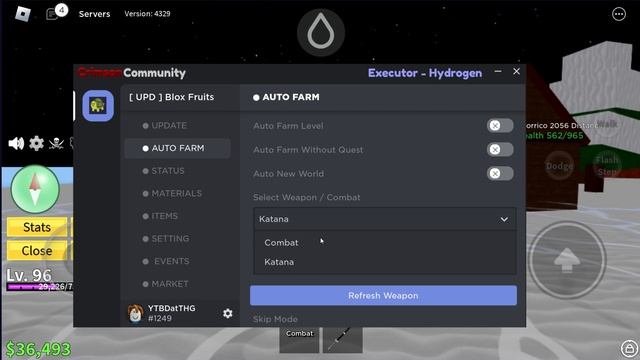Click the [ UPD ] Blox Fruits title
The image size is (640, 360).
[171, 97]
